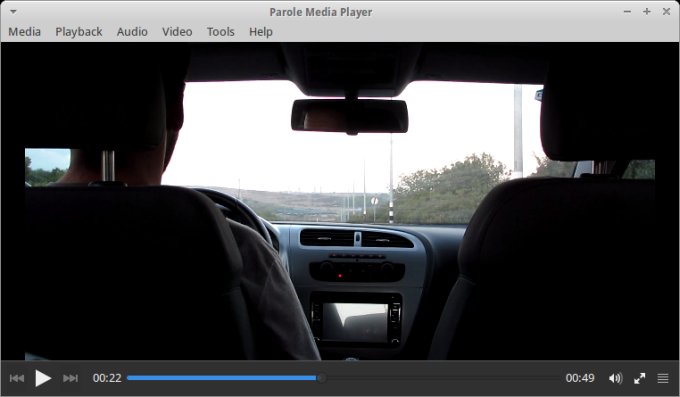Open the Playback menu
The image size is (680, 397).
pyautogui.click(x=78, y=32)
